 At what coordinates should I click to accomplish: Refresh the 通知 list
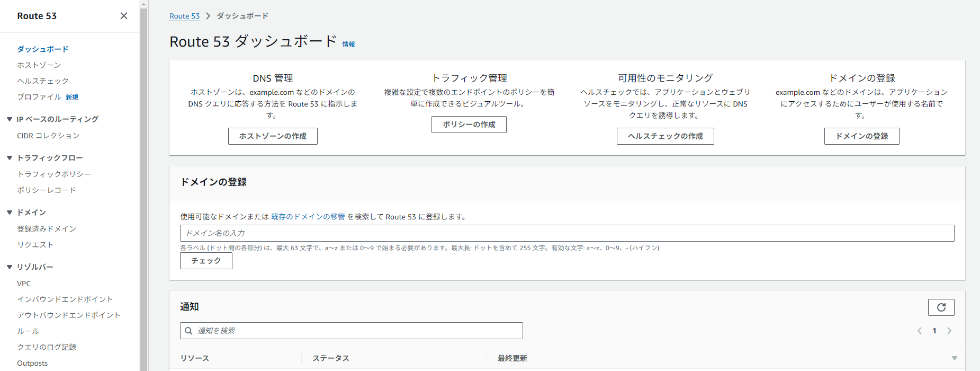tap(941, 307)
